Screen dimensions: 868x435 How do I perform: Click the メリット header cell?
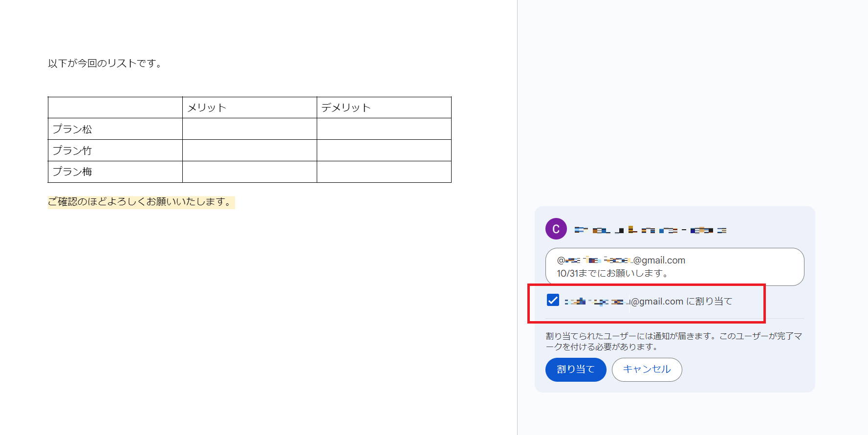(249, 108)
